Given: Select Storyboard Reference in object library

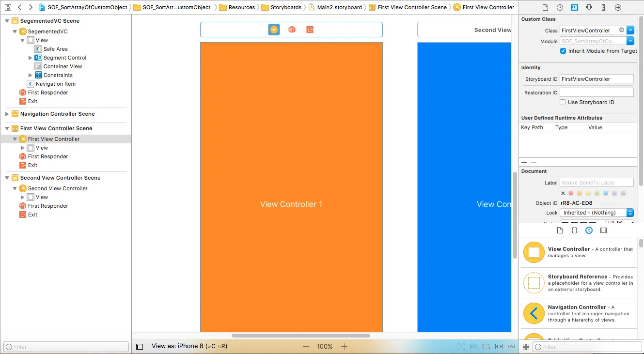Looking at the screenshot, I should click(x=580, y=283).
